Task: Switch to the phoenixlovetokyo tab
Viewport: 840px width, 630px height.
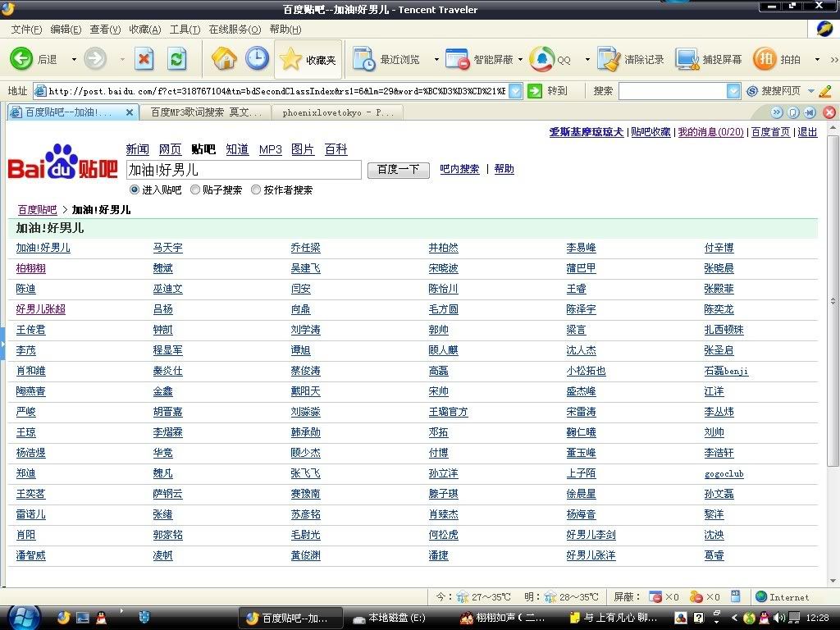Action: point(337,112)
